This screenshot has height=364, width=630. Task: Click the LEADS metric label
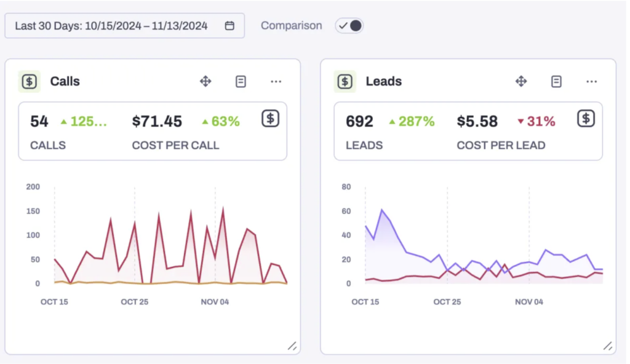point(364,145)
